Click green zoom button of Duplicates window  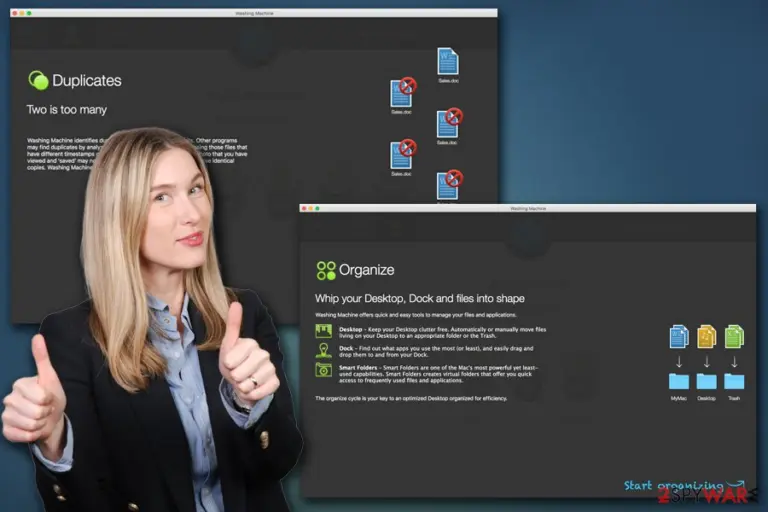(x=29, y=13)
